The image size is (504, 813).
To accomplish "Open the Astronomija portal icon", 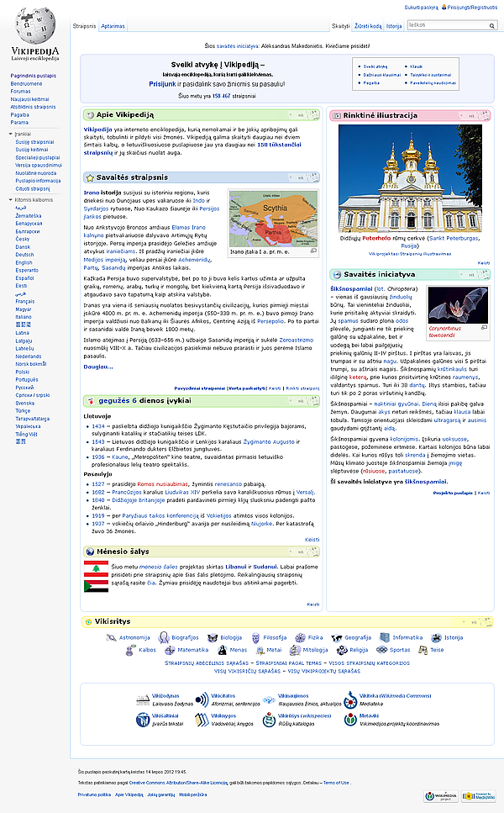I will pyautogui.click(x=111, y=637).
